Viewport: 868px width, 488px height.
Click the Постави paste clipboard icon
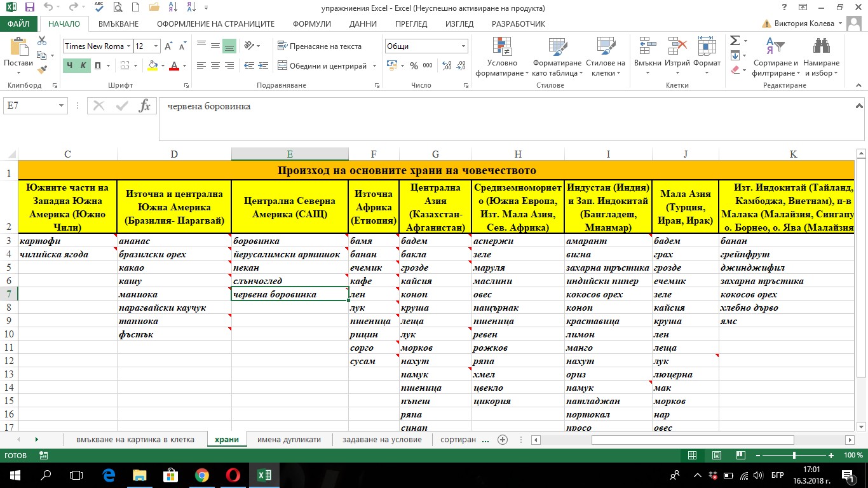click(x=18, y=46)
